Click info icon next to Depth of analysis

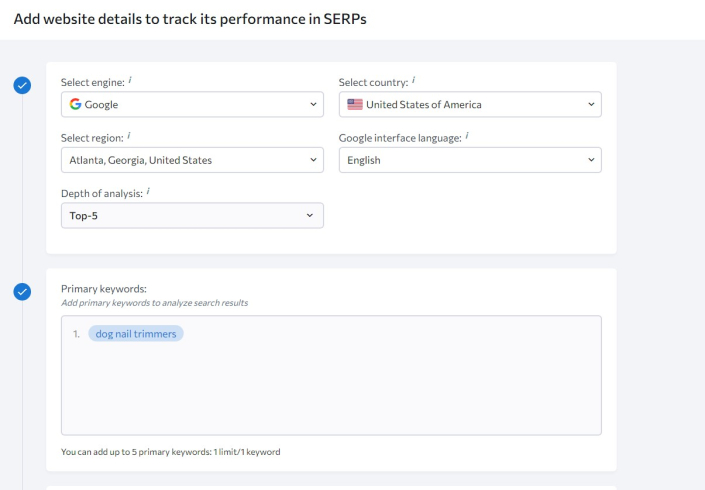pyautogui.click(x=148, y=192)
